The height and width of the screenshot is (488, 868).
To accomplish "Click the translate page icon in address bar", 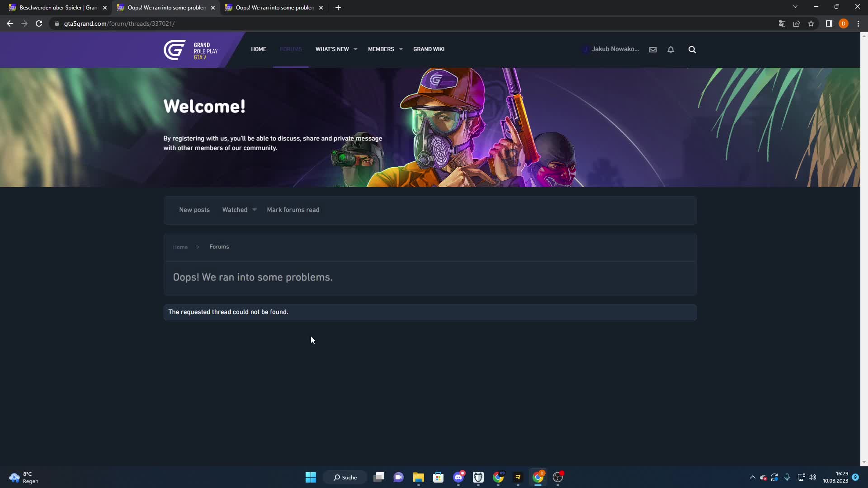I will coord(782,23).
